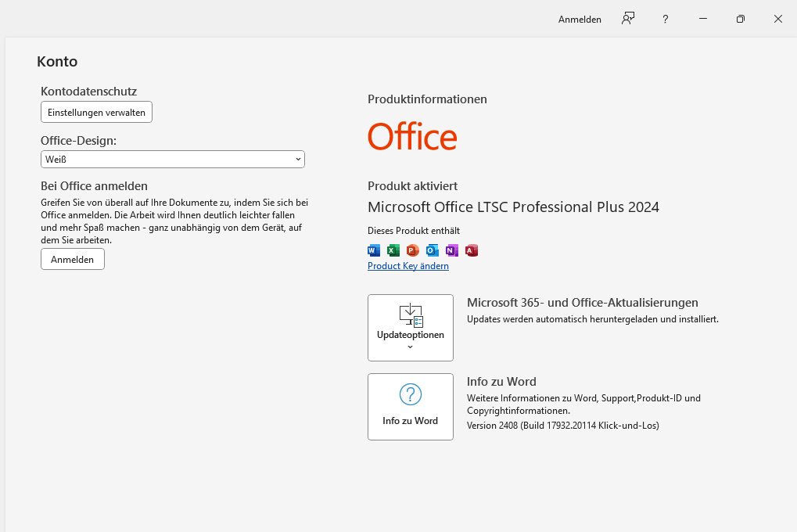Click the Version 2408 build text
797x532 pixels.
click(x=562, y=426)
